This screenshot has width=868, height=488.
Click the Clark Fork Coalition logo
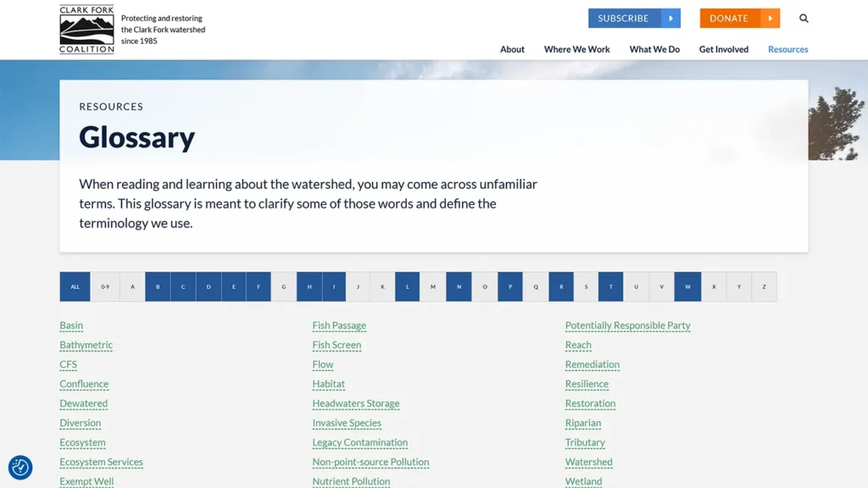[86, 30]
